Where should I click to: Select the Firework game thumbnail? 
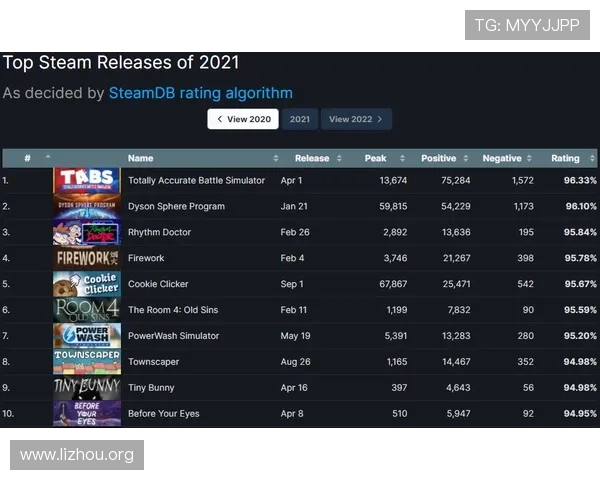point(87,258)
